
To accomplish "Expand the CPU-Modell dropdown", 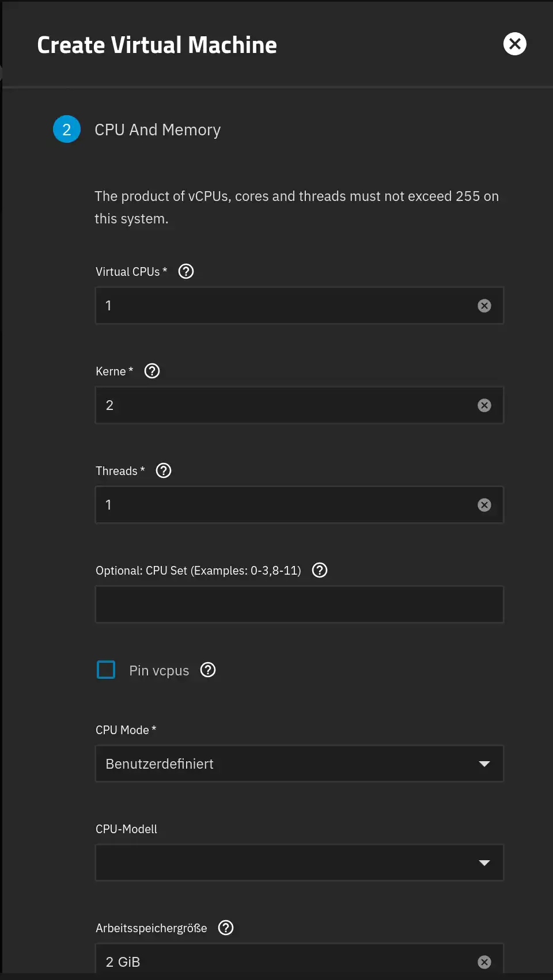I will click(300, 863).
